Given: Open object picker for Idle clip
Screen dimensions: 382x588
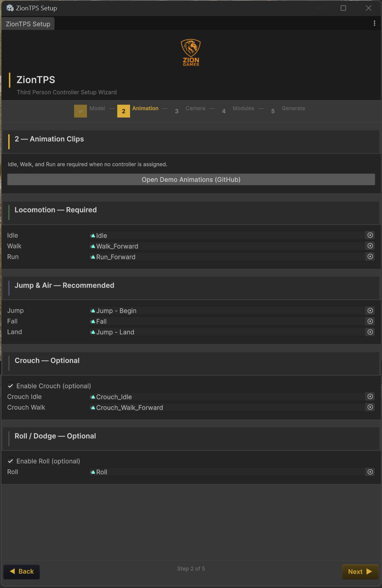Looking at the screenshot, I should 370,235.
